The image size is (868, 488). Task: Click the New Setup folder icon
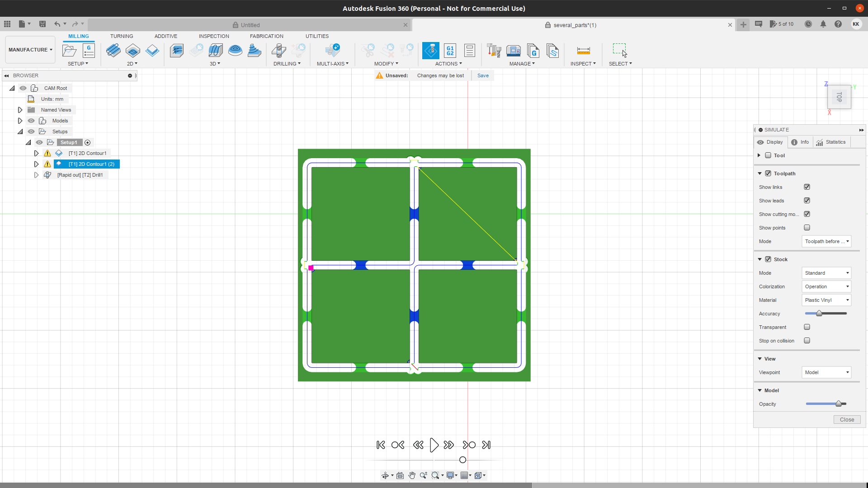(x=69, y=51)
